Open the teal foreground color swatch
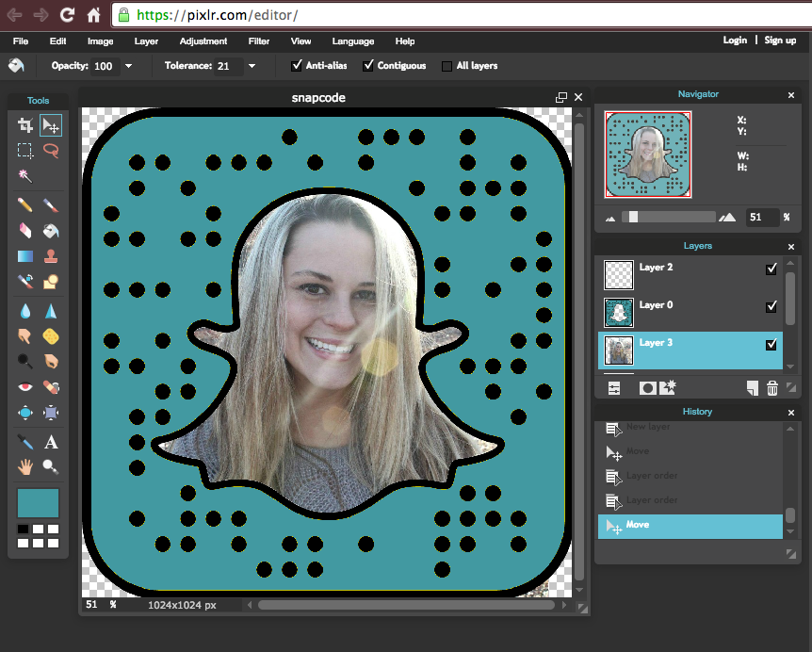Image resolution: width=812 pixels, height=652 pixels. (x=38, y=503)
